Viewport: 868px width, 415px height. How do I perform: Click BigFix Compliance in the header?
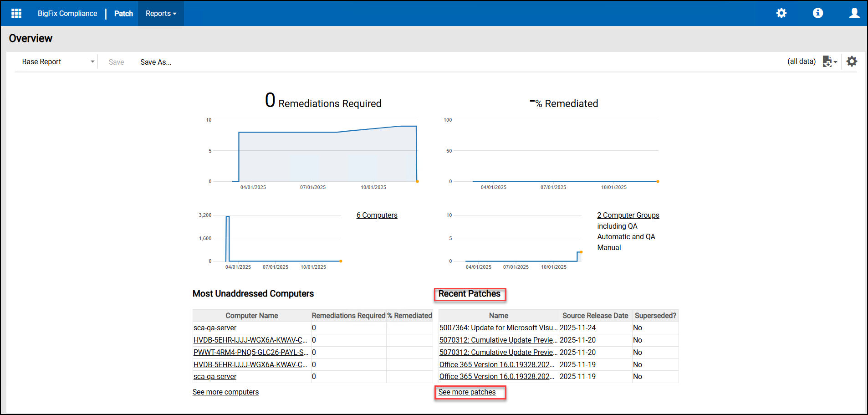(67, 14)
